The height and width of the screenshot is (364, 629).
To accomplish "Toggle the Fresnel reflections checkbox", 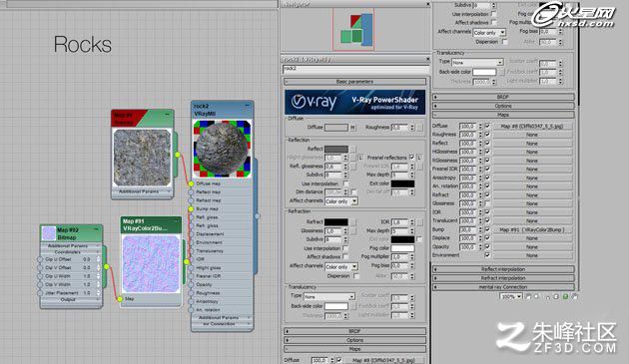I will click(411, 158).
